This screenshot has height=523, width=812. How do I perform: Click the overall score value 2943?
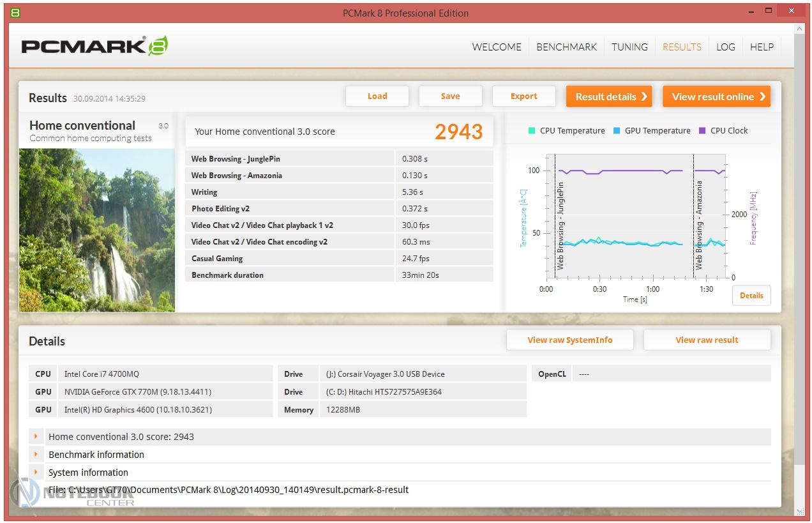tap(459, 132)
